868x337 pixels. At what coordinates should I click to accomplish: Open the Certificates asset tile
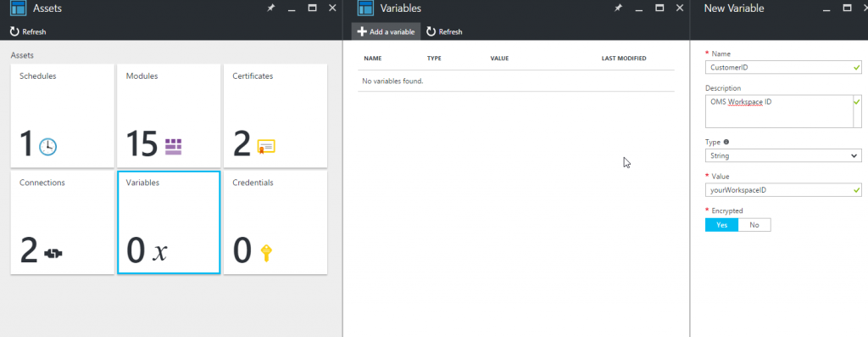tap(275, 115)
